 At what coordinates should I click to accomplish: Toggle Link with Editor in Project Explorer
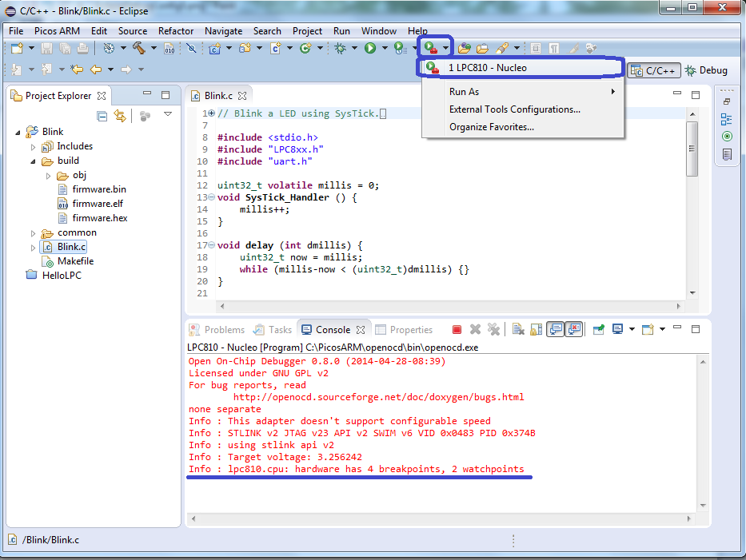click(x=120, y=116)
